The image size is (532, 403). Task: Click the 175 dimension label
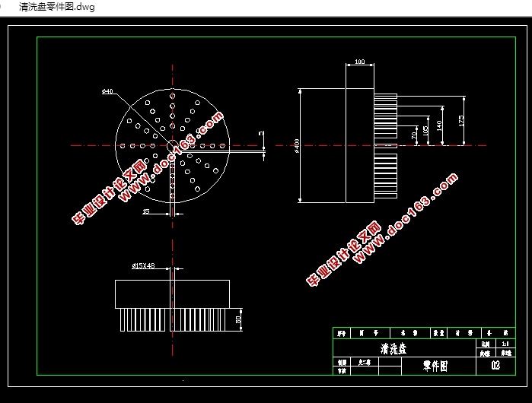click(462, 121)
